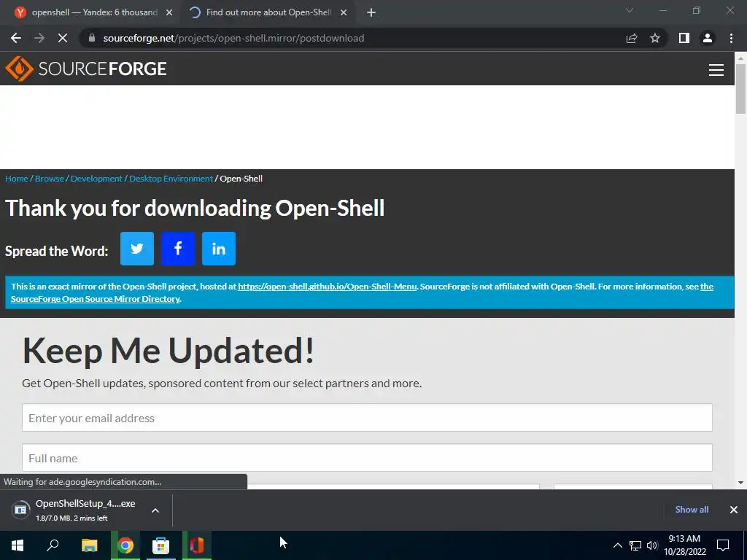Click the Chrome taskbar icon
Image resolution: width=747 pixels, height=560 pixels.
point(125,545)
